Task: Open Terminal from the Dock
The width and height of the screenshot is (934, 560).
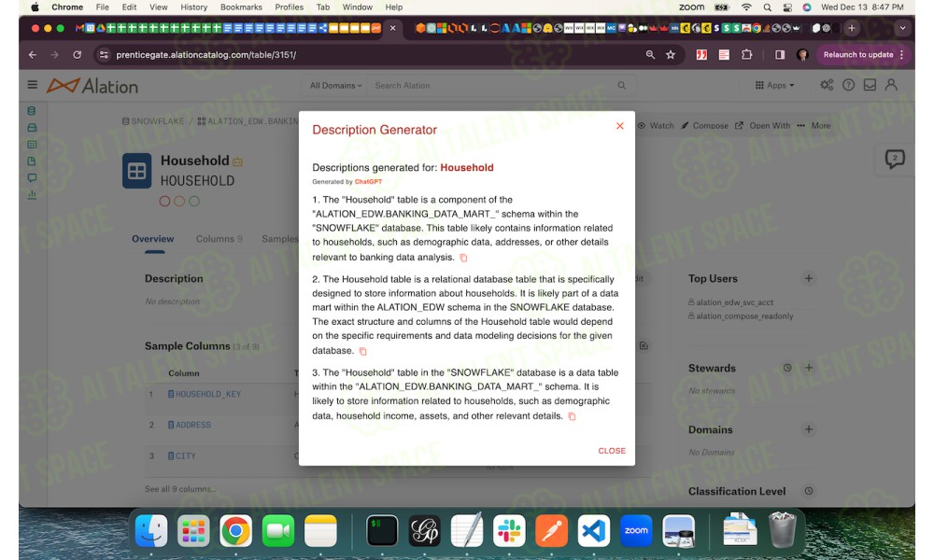Action: (x=382, y=531)
